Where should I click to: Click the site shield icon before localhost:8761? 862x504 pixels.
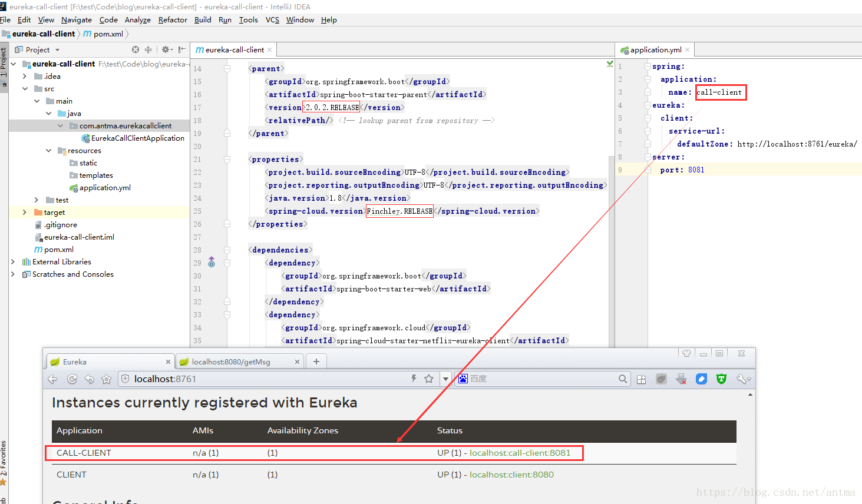point(125,379)
